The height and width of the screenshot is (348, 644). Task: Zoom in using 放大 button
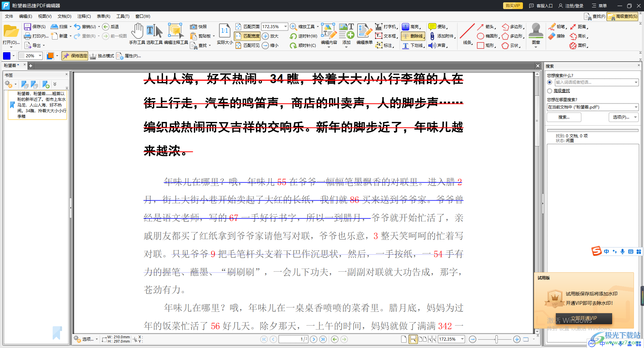(270, 36)
